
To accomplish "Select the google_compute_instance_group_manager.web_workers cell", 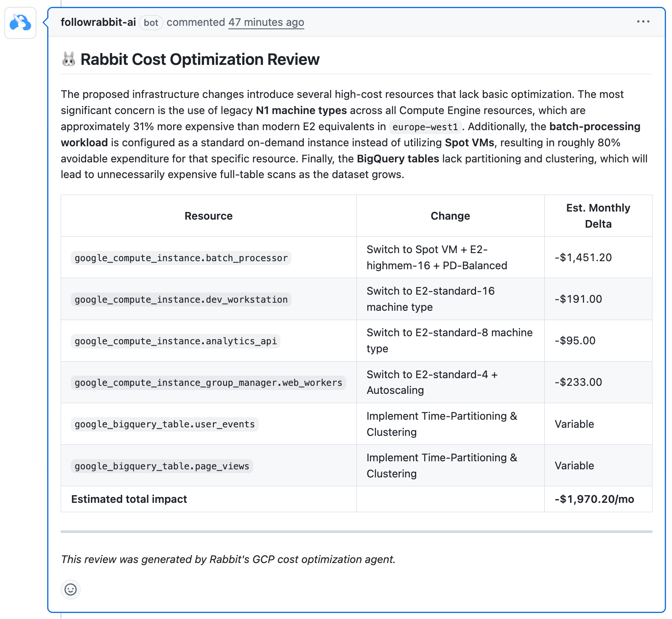I will coord(208,382).
